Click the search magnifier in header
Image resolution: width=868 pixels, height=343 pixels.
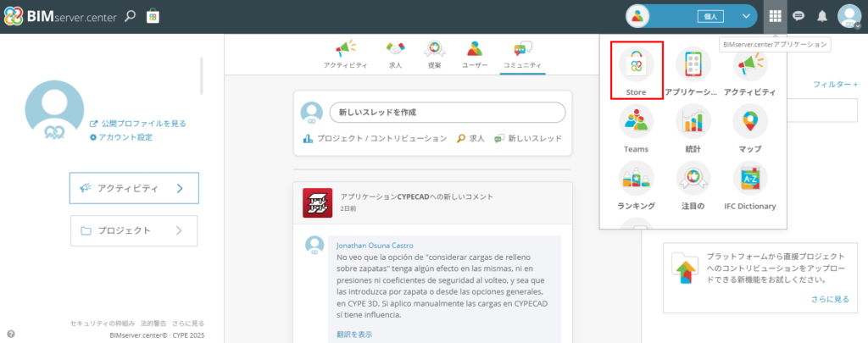130,16
